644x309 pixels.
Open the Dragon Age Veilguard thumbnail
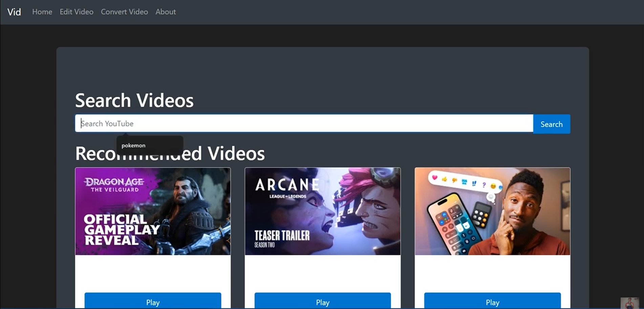click(153, 211)
